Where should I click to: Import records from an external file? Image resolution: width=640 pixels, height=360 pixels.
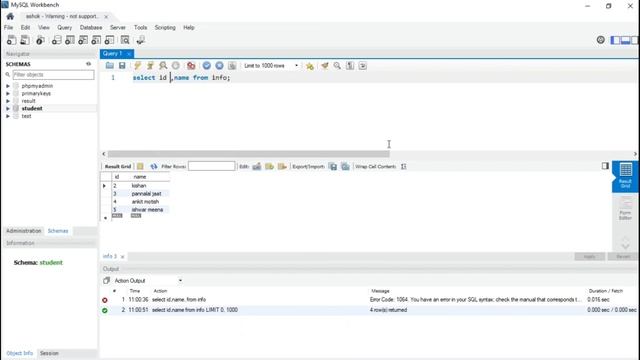pos(345,167)
